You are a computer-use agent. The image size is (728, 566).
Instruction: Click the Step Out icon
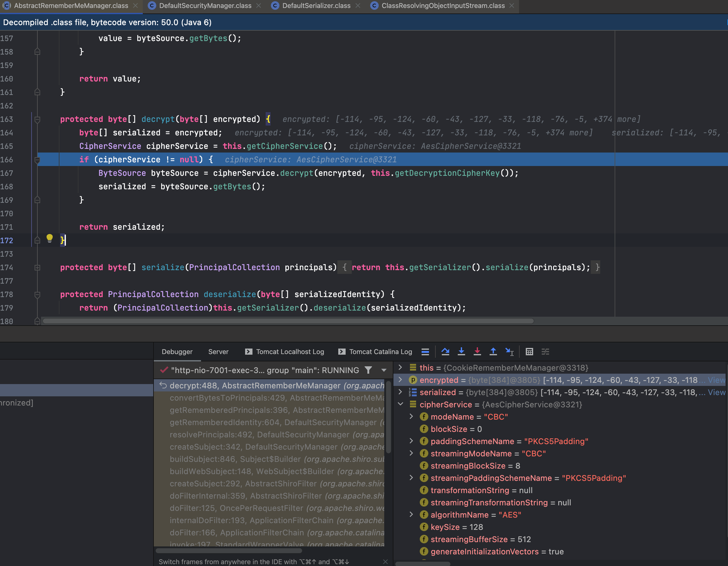click(493, 352)
